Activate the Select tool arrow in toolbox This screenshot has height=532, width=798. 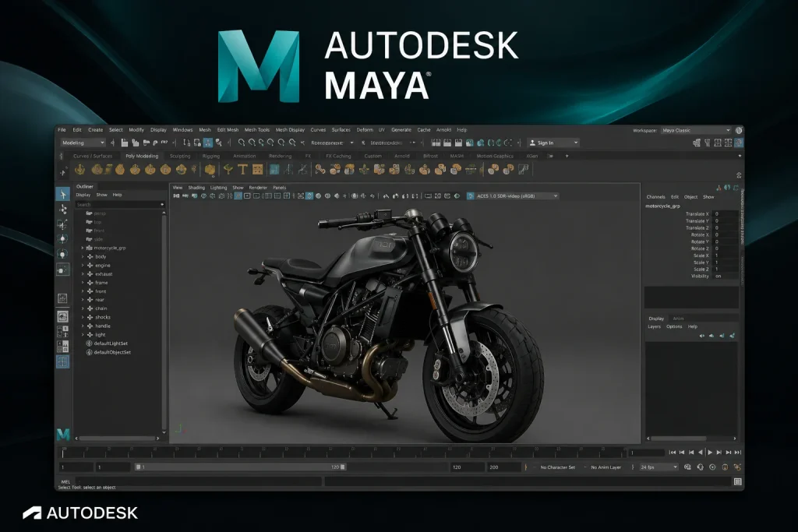62,194
